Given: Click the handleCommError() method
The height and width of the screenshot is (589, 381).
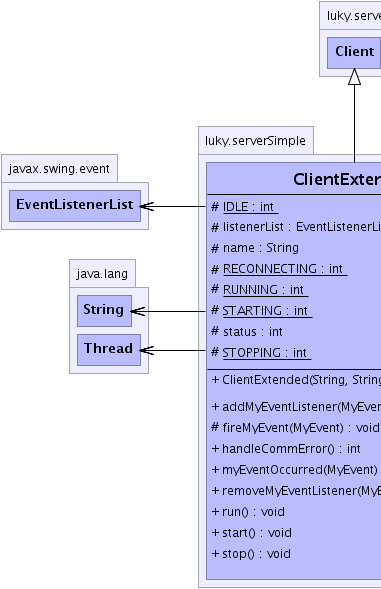Looking at the screenshot, I should [x=286, y=449].
